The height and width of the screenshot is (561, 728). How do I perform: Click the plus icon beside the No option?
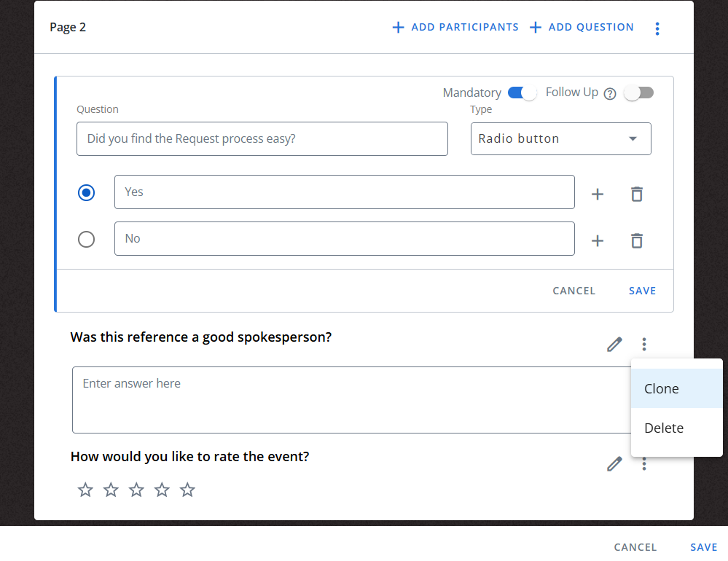598,241
